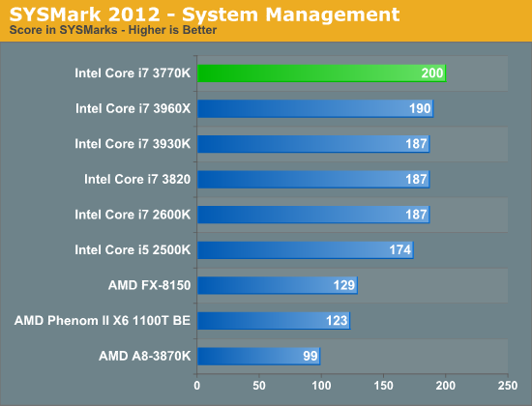Screen dimensions: 532x406
Task: Select the 'Intel Core i5 2500K' label
Action: tap(133, 250)
